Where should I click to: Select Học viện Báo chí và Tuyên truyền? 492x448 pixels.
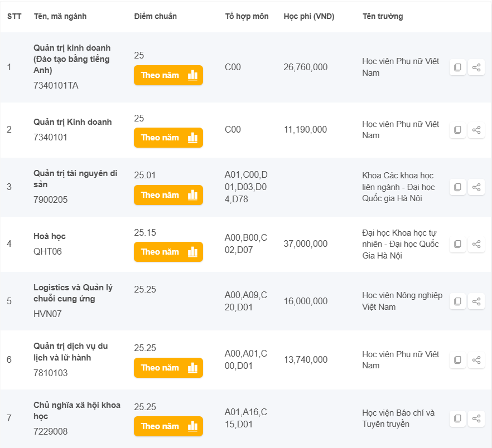pos(398,418)
